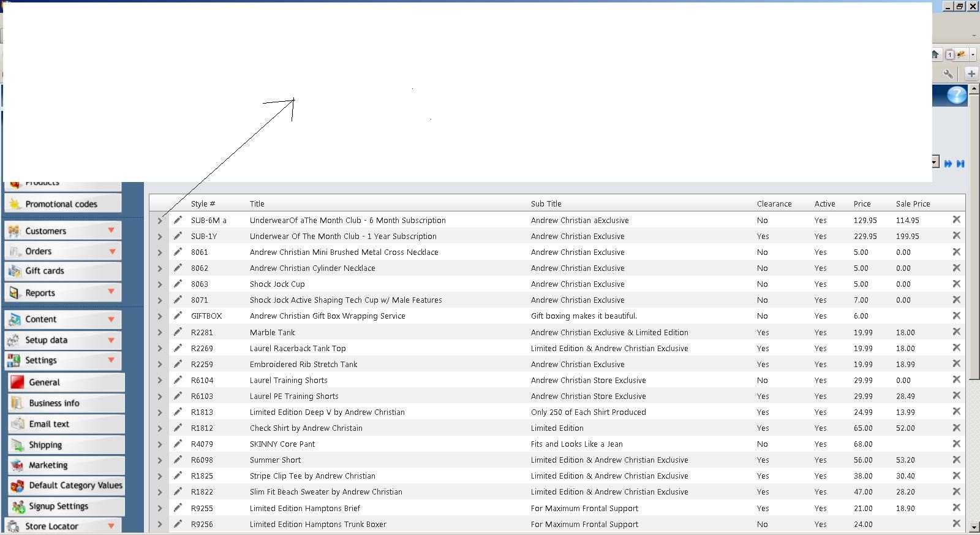Open the Content sidebar section
980x535 pixels.
click(62, 319)
